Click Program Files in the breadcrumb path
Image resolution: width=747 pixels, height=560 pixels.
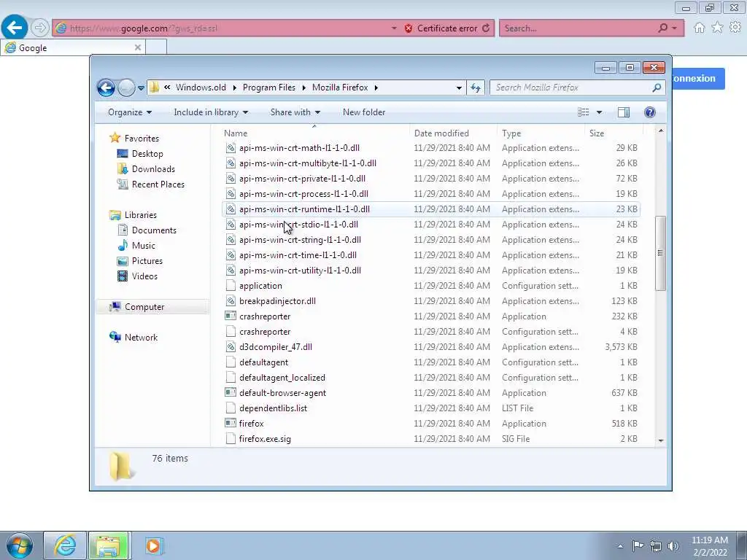269,87
